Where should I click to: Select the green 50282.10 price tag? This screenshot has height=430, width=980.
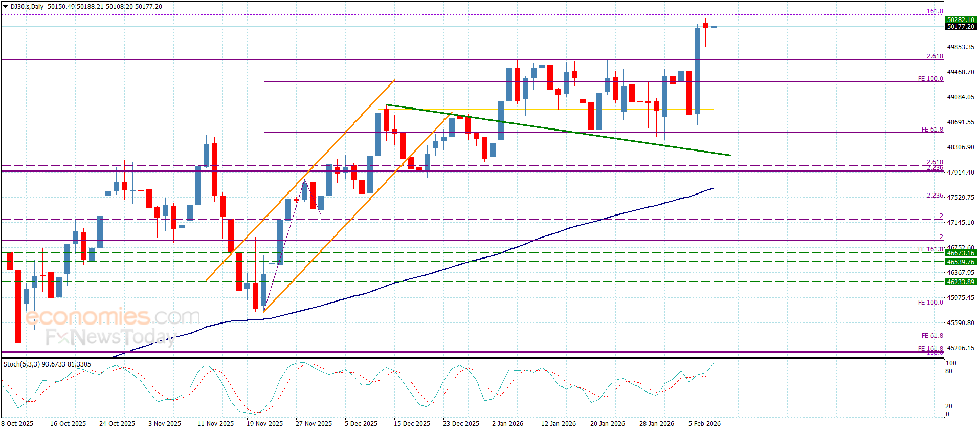[961, 20]
